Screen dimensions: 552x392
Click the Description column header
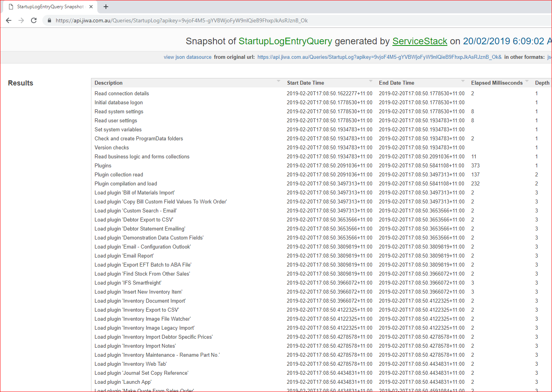[x=109, y=83]
